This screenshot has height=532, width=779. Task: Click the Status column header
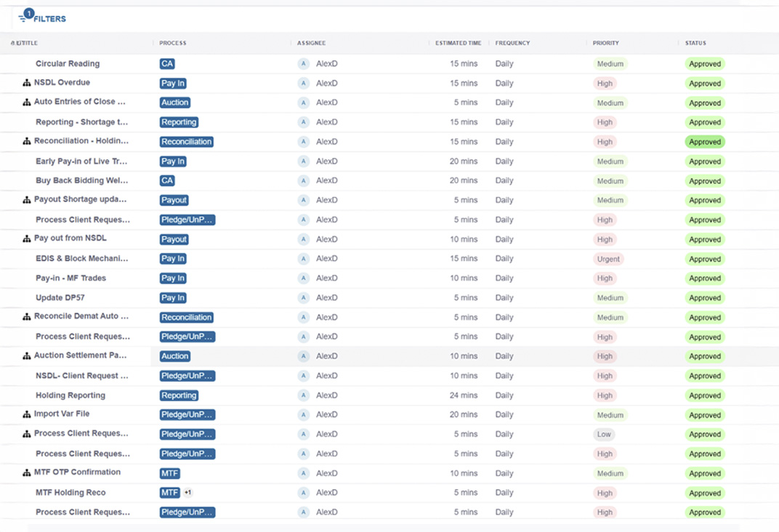695,44
